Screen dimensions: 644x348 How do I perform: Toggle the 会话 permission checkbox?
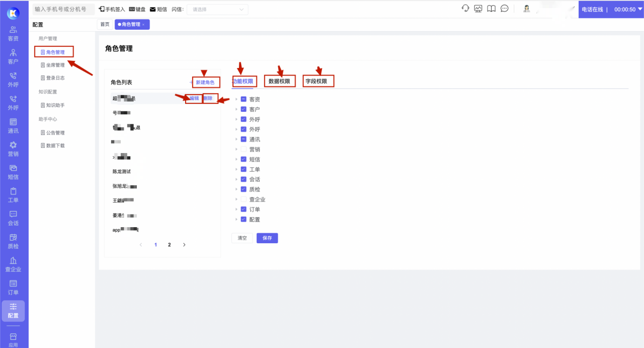point(244,179)
